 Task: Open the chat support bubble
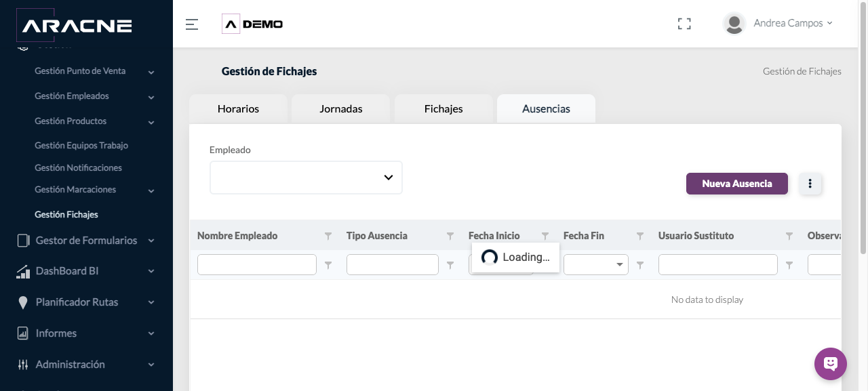831,364
